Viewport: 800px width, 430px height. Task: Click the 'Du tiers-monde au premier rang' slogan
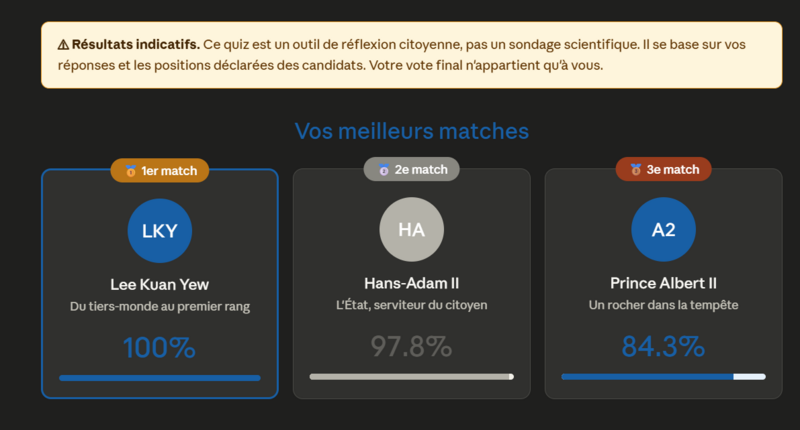tap(160, 306)
